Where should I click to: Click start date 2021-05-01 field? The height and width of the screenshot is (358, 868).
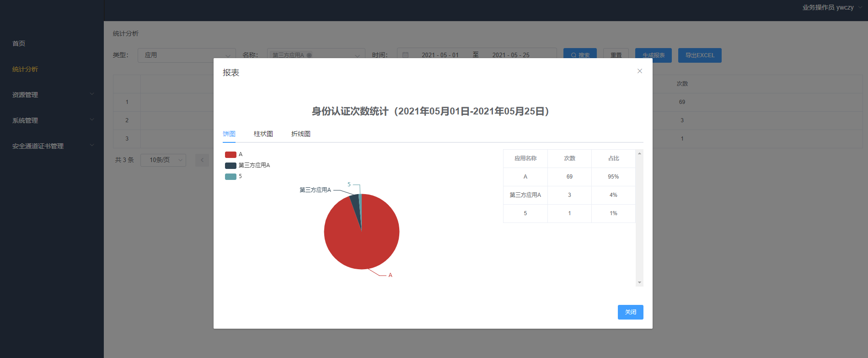point(440,55)
